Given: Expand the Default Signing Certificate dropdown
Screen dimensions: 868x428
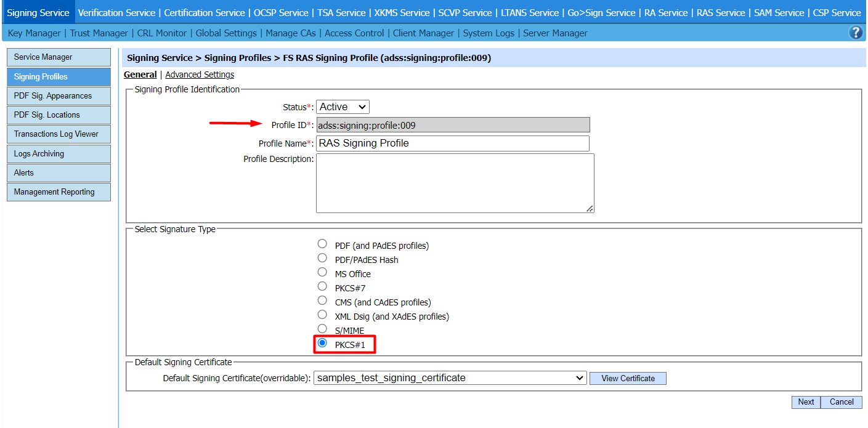Looking at the screenshot, I should (450, 378).
